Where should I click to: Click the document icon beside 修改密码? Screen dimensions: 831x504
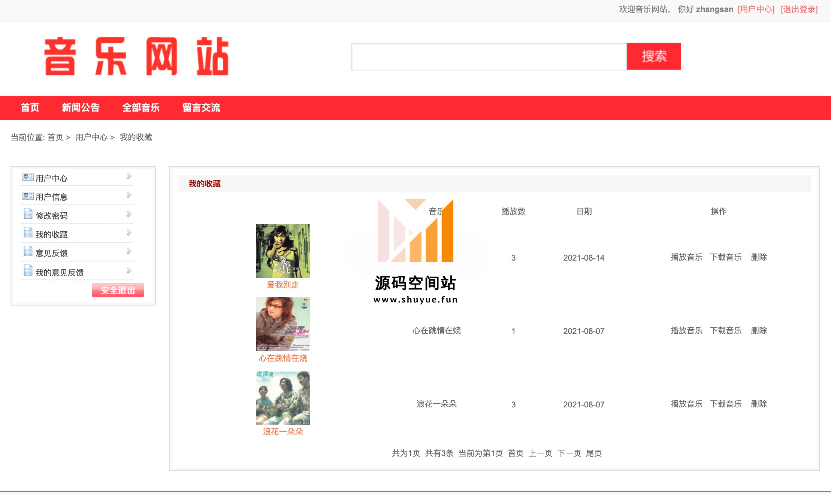click(x=28, y=214)
